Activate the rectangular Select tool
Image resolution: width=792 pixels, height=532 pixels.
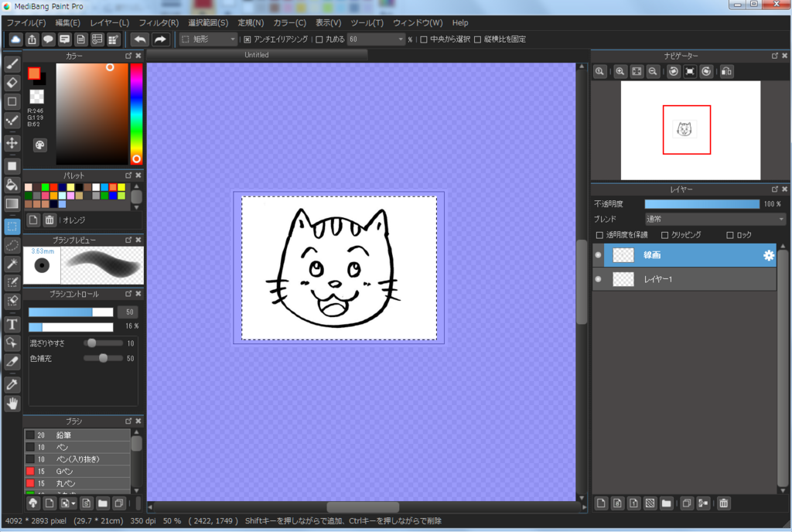coord(12,227)
